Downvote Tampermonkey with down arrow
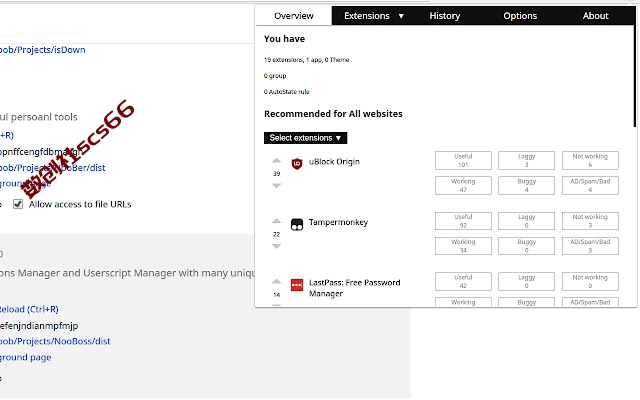Screen dimensions: 640x400 coord(276,246)
